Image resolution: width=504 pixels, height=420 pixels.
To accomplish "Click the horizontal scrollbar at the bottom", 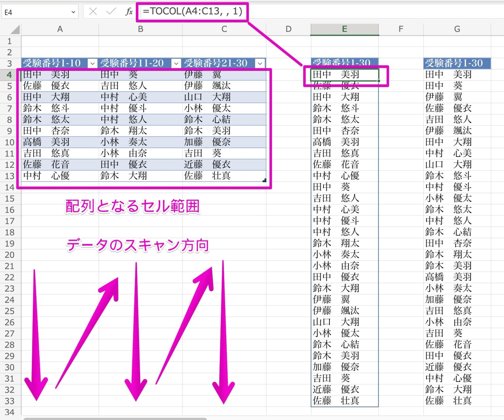I will click(115, 418).
